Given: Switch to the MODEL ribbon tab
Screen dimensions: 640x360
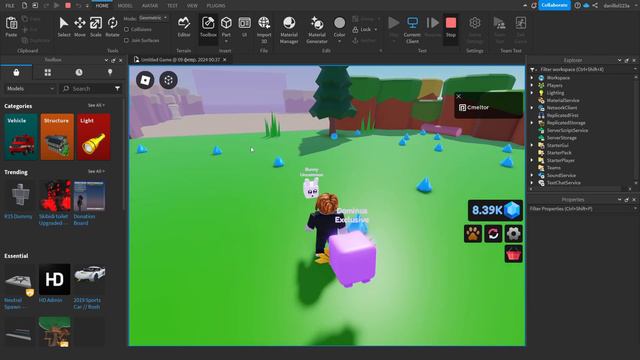Looking at the screenshot, I should pyautogui.click(x=125, y=6).
